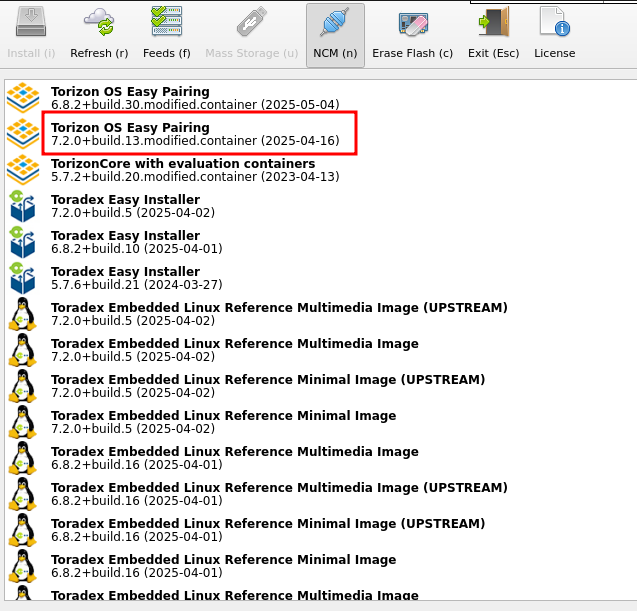Select 6.8.2+build.16 Reference Minimal Image (UPSTREAM)
This screenshot has width=637, height=611.
(320, 530)
